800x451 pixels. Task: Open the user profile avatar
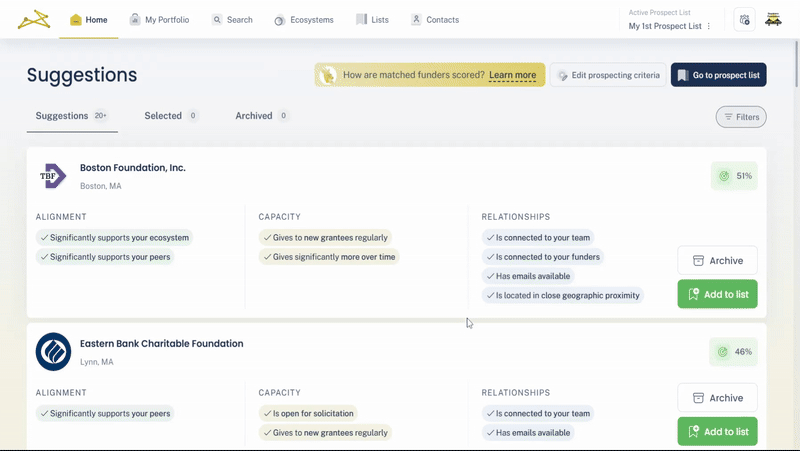point(773,20)
